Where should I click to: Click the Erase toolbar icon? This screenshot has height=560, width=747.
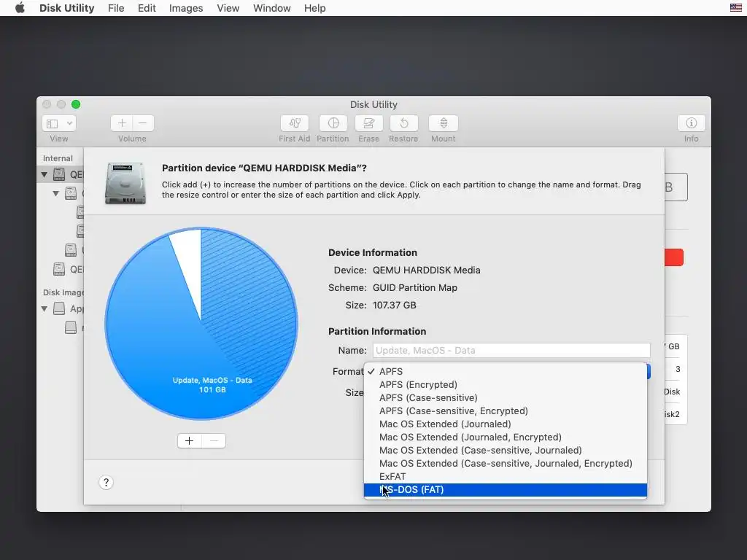pyautogui.click(x=368, y=123)
